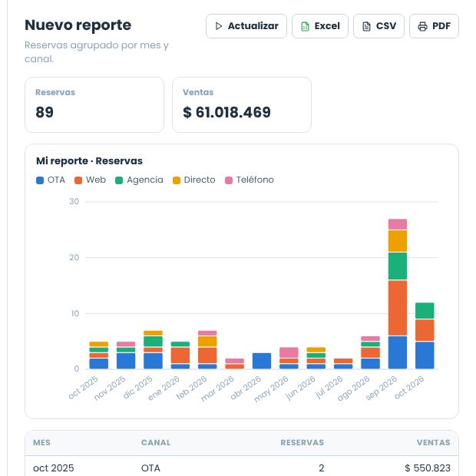The height and width of the screenshot is (476, 476).
Task: Click the Nuevo reporte title
Action: pyautogui.click(x=78, y=25)
